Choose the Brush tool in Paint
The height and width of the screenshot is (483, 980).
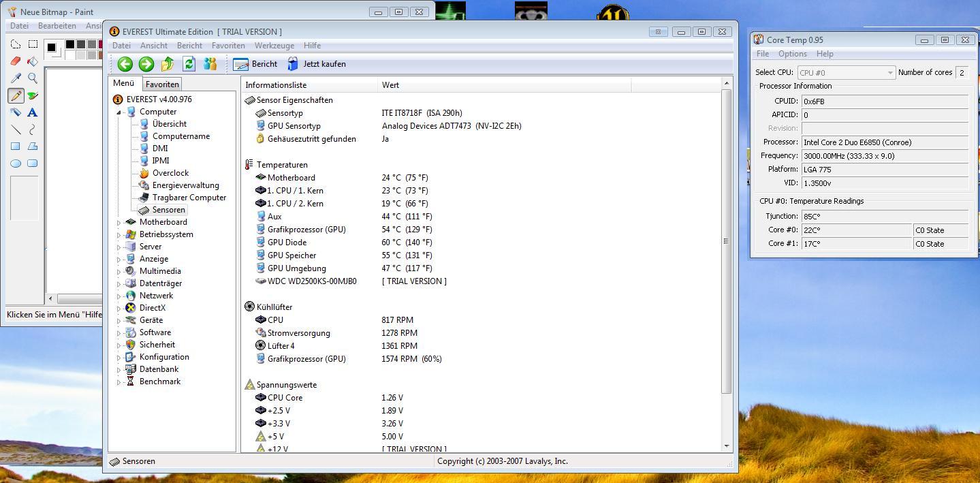[x=32, y=95]
